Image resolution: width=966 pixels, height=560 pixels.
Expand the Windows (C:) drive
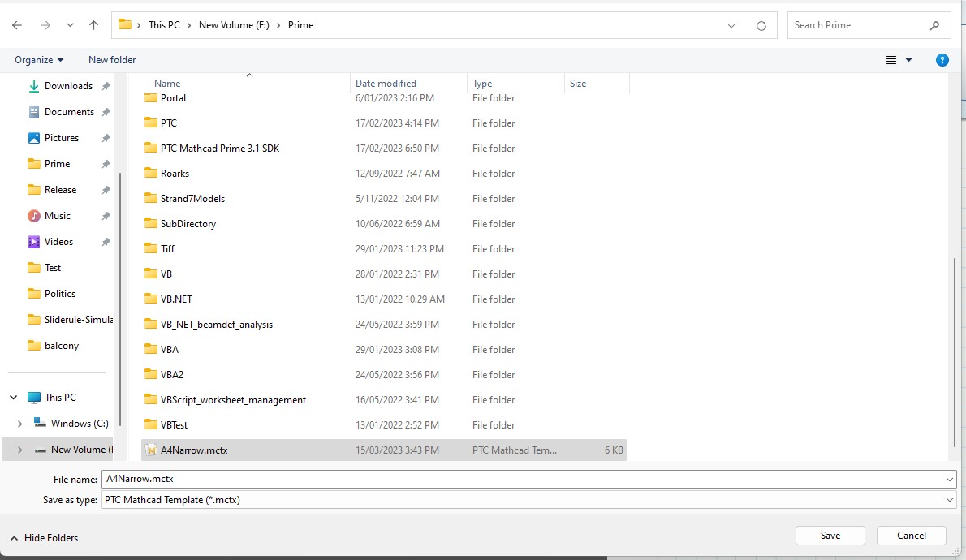coord(20,423)
